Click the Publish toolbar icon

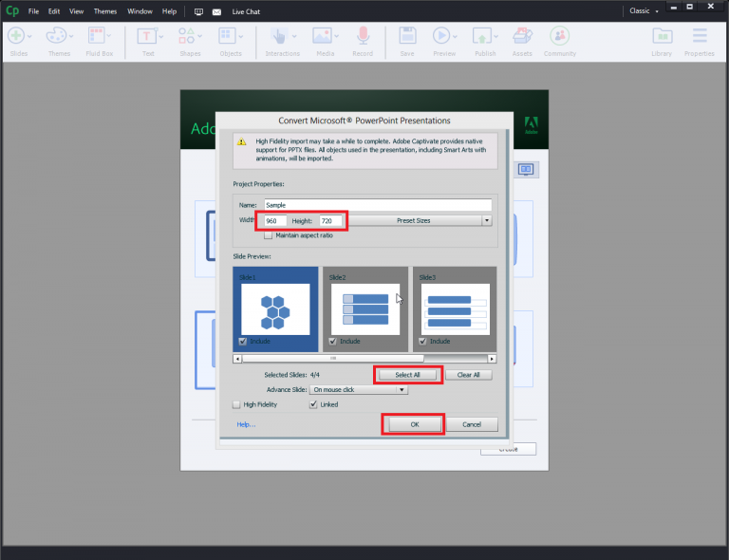coord(482,36)
